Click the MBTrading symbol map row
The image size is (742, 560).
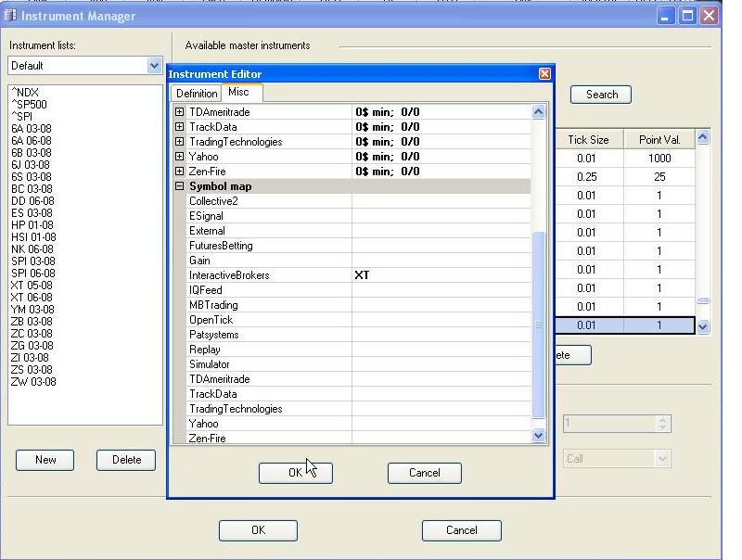point(358,305)
